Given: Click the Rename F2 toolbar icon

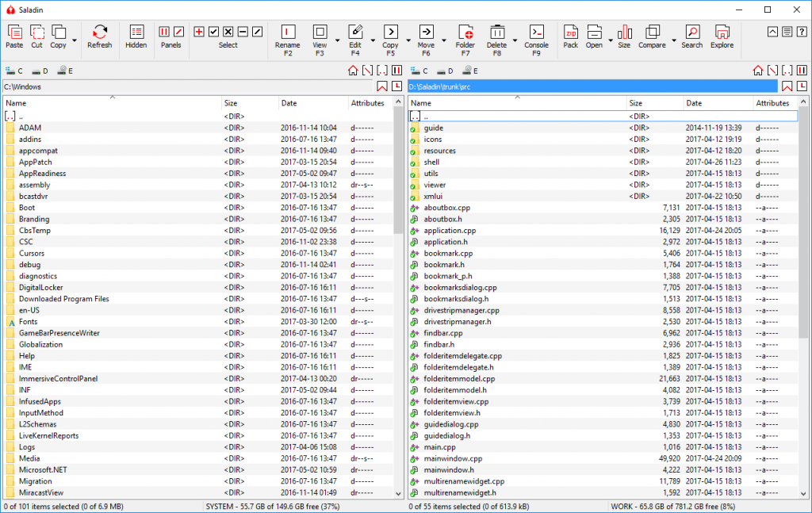Looking at the screenshot, I should (287, 40).
